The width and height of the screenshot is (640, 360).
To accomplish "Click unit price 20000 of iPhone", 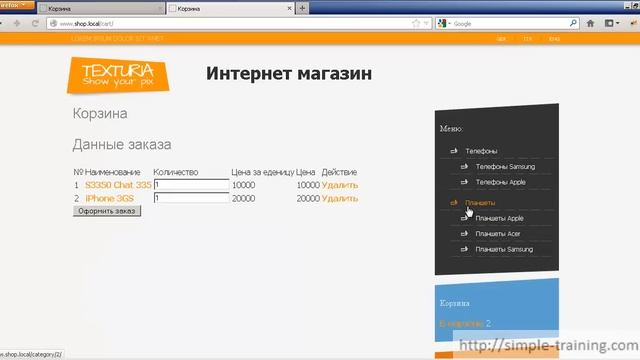I will (x=244, y=198).
